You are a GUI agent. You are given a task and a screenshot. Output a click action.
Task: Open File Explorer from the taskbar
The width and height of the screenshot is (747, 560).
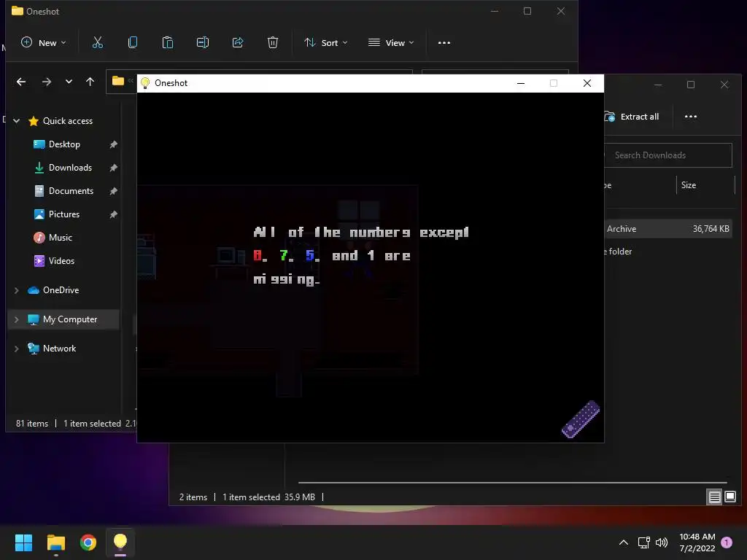55,542
